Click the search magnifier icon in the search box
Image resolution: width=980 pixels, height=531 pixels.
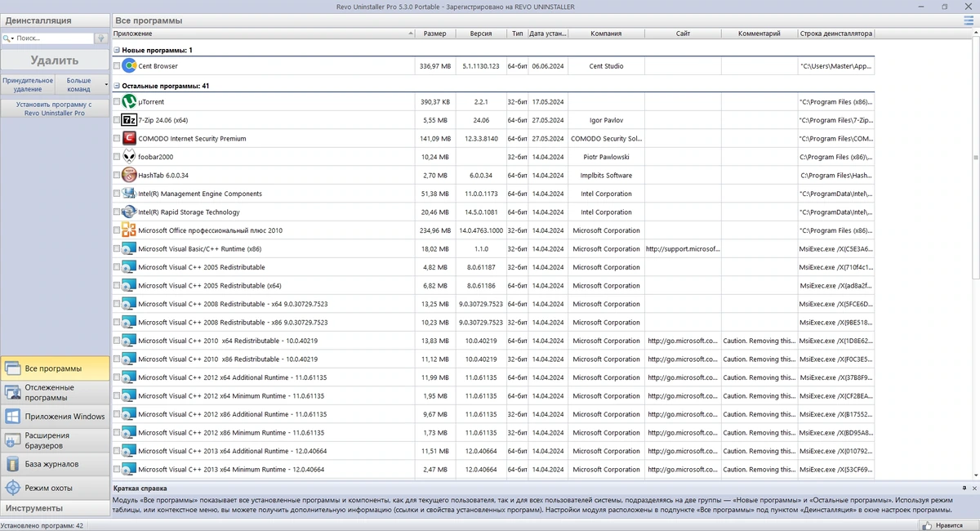point(6,38)
